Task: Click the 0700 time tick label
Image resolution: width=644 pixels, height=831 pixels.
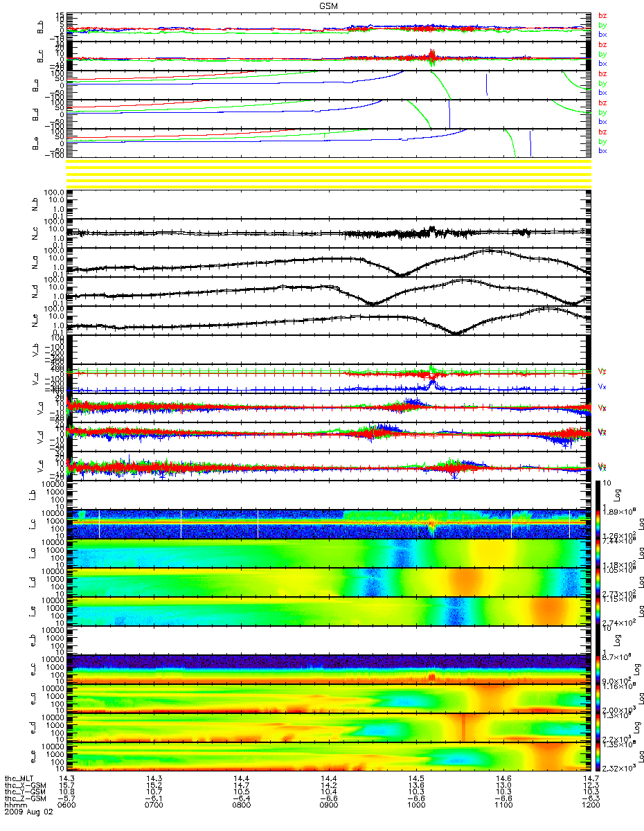Action: (x=154, y=806)
